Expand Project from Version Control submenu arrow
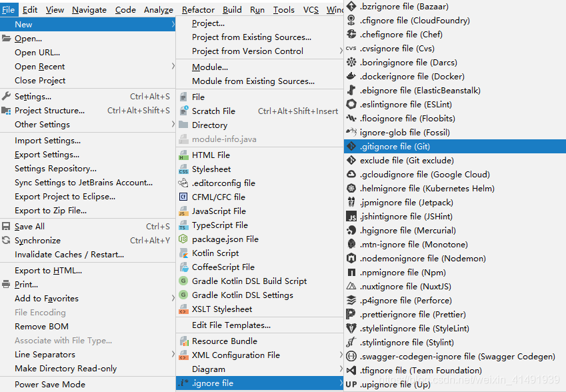This screenshot has width=566, height=392. 341,51
